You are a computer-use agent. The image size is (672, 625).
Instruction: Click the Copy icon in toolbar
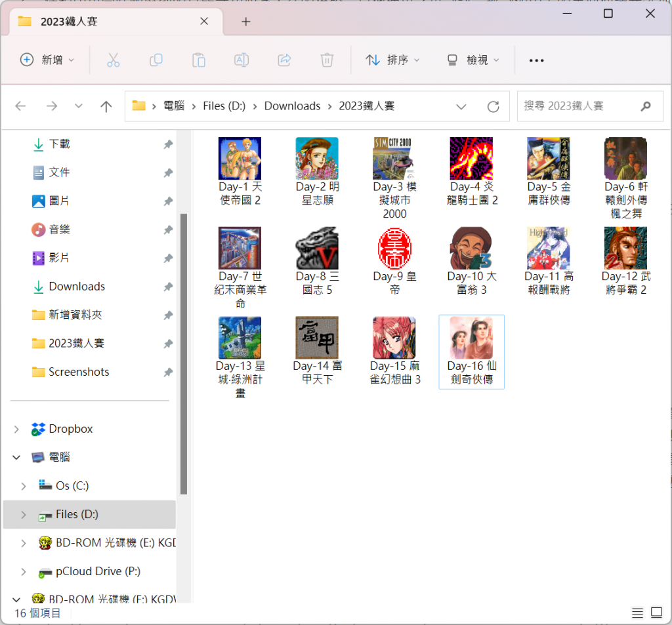(x=156, y=60)
